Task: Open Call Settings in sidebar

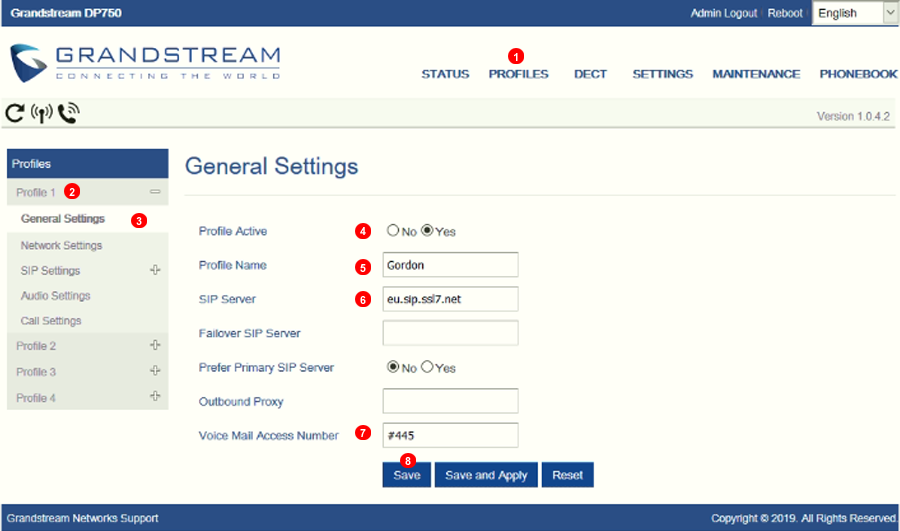Action: (51, 321)
